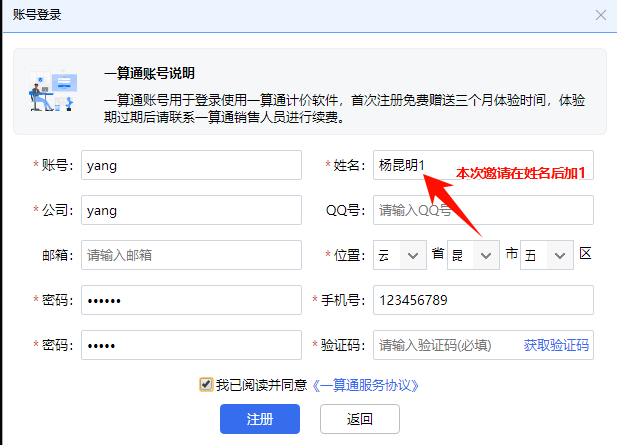This screenshot has height=445, width=617.
Task: Click the 返回 button
Action: point(360,419)
